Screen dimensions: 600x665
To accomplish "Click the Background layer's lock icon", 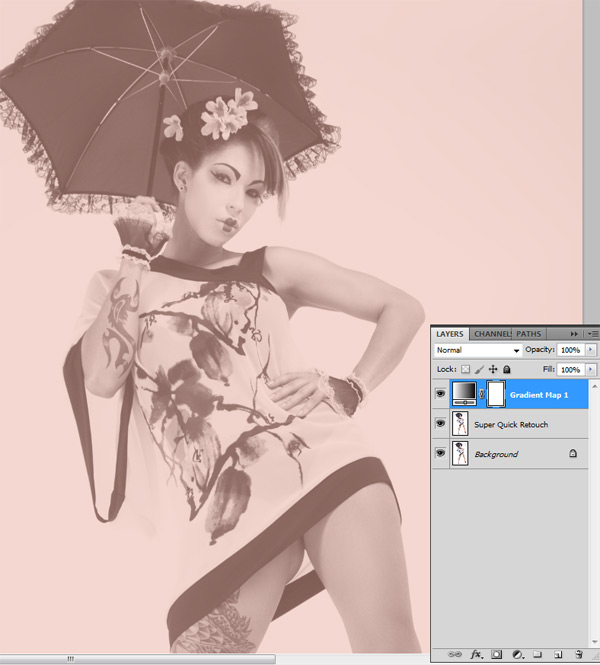I will (x=573, y=453).
